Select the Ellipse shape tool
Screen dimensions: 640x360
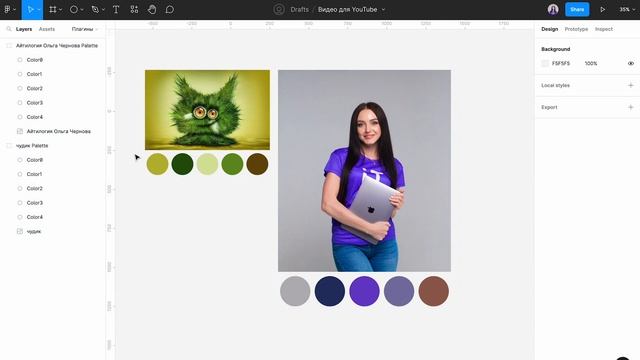click(x=73, y=9)
